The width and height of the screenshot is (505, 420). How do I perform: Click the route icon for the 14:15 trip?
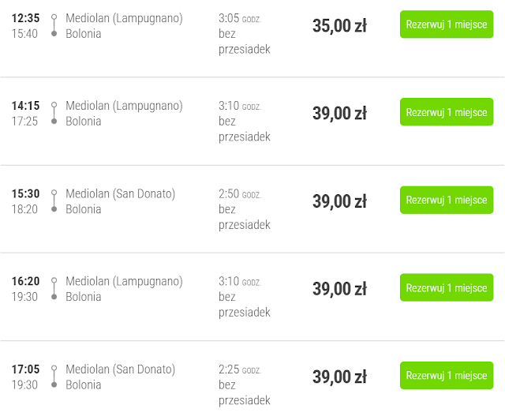click(x=54, y=113)
